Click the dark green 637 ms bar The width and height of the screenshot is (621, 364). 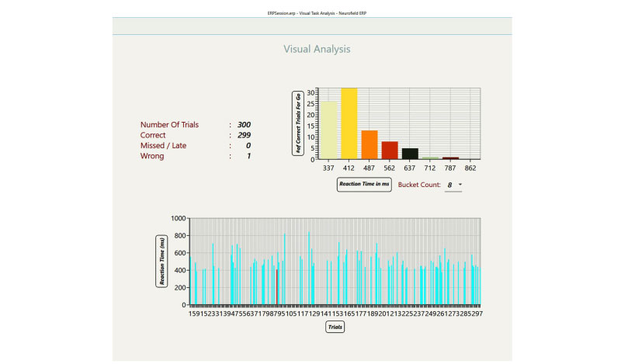(410, 154)
